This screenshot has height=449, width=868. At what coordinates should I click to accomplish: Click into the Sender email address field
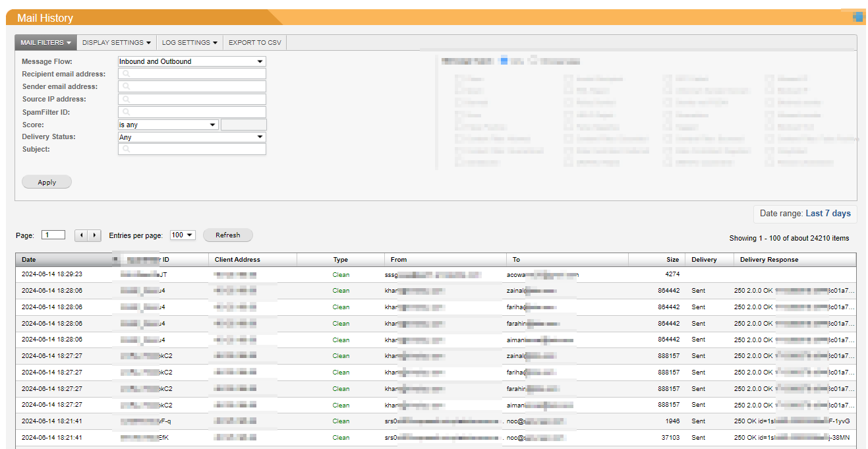tap(192, 86)
